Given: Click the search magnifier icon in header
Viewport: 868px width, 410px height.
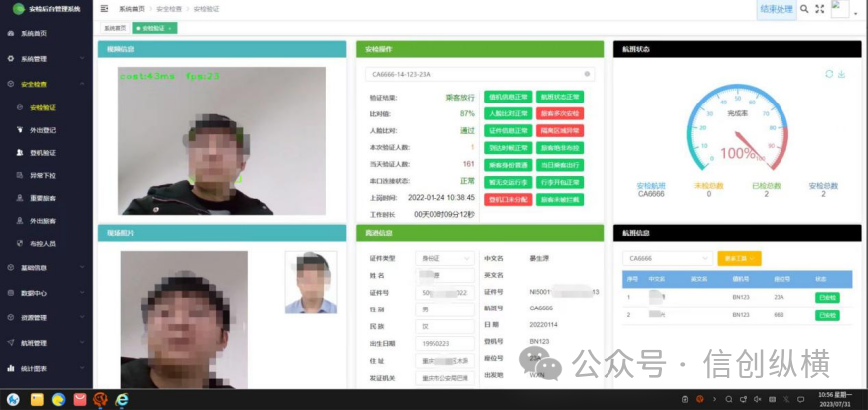Looking at the screenshot, I should click(804, 9).
